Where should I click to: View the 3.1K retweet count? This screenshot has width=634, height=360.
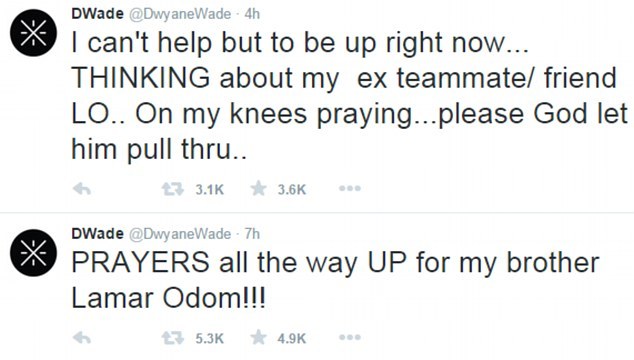click(x=209, y=189)
